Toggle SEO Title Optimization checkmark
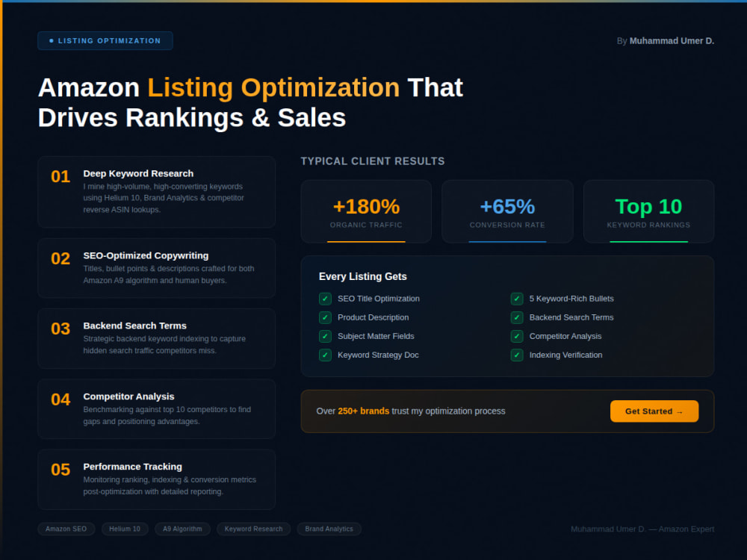Viewport: 747px width, 560px height. pos(326,299)
